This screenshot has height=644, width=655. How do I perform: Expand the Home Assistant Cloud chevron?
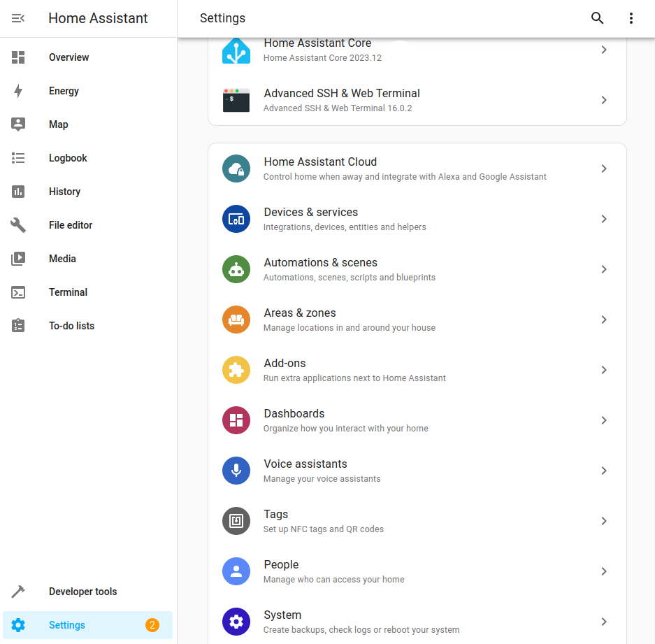click(x=604, y=169)
